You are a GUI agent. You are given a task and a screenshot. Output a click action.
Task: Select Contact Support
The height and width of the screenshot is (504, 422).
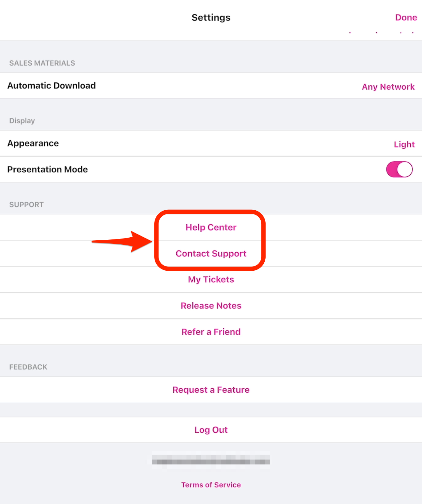211,254
